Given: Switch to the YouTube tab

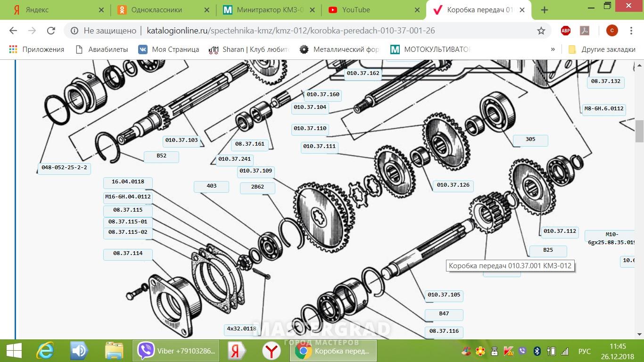Looking at the screenshot, I should [374, 10].
